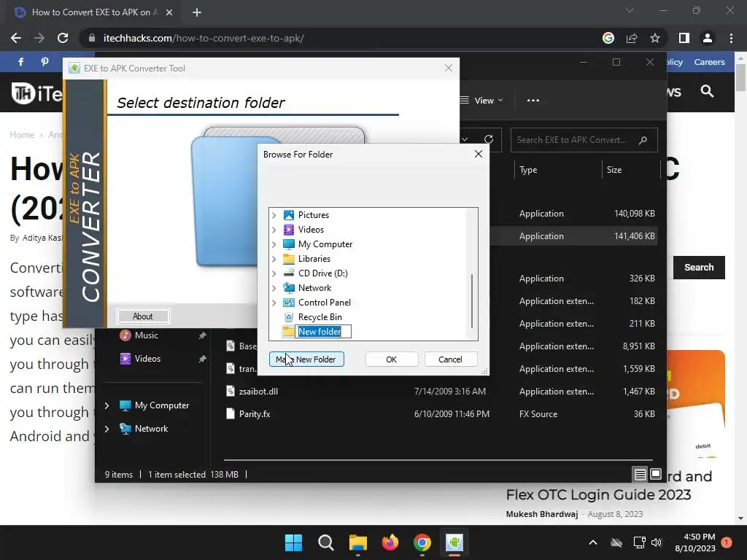
Task: Expand the Videos node in folder tree
Action: coord(274,230)
